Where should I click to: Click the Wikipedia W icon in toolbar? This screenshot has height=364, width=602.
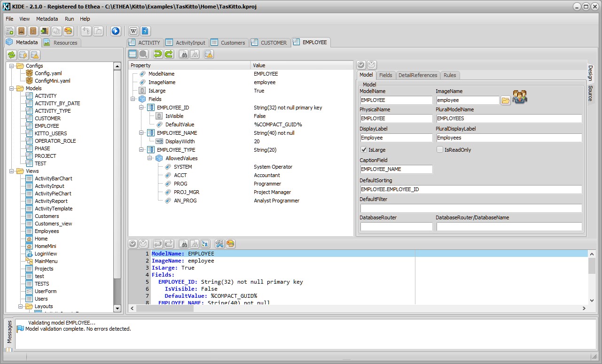pyautogui.click(x=133, y=31)
